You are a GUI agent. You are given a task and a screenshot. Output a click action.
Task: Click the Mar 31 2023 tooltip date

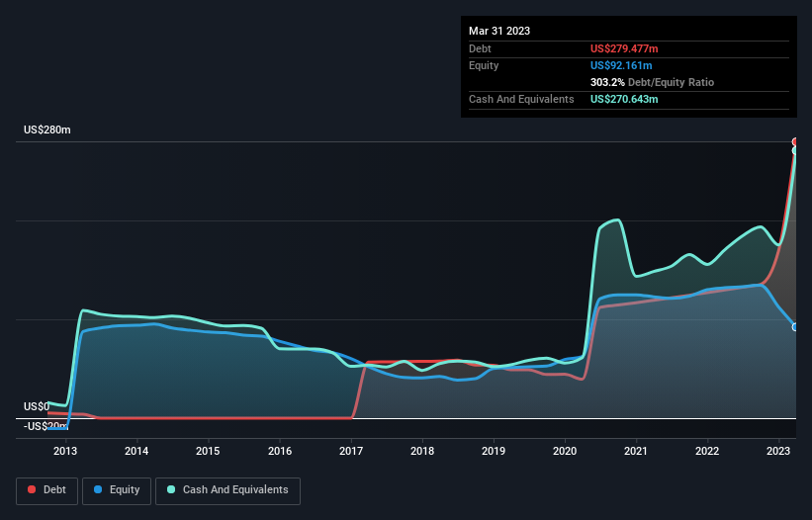point(499,31)
